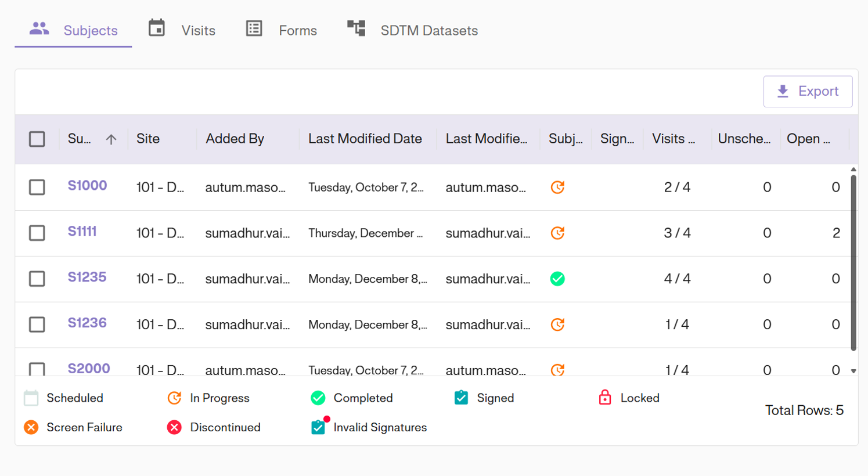Check the row checkbox for subject S1000
This screenshot has height=476, width=868.
[37, 187]
